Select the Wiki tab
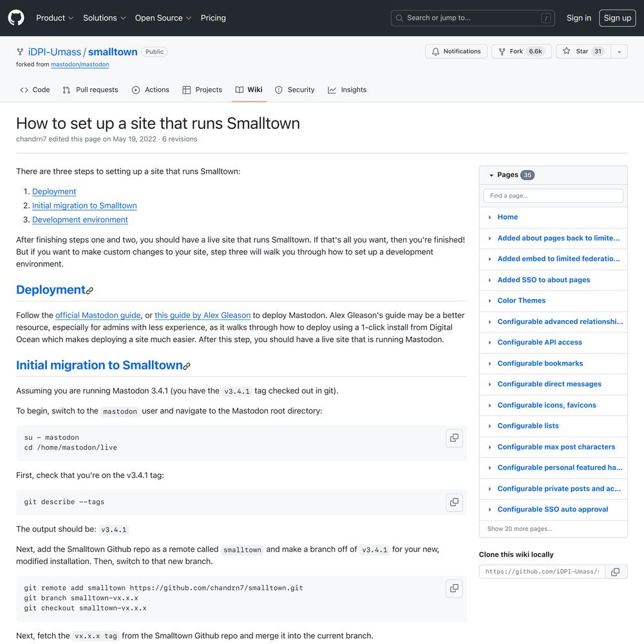 pyautogui.click(x=249, y=90)
